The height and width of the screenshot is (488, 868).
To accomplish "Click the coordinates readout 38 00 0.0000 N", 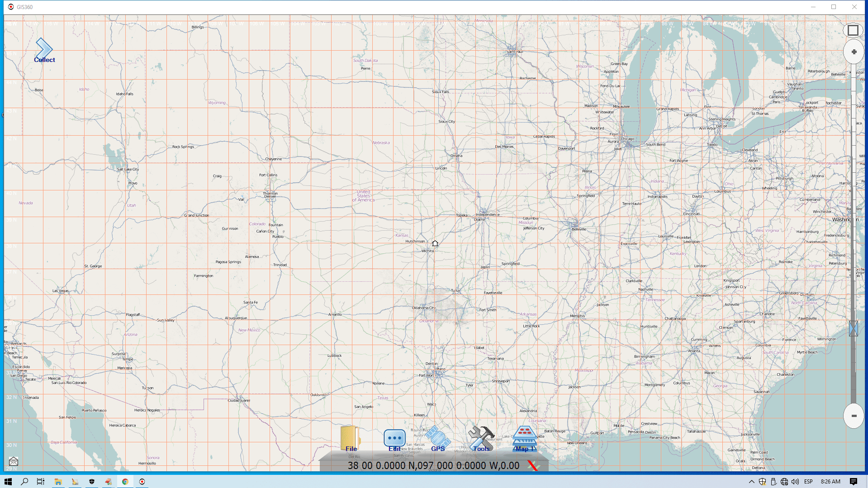I will (x=433, y=465).
